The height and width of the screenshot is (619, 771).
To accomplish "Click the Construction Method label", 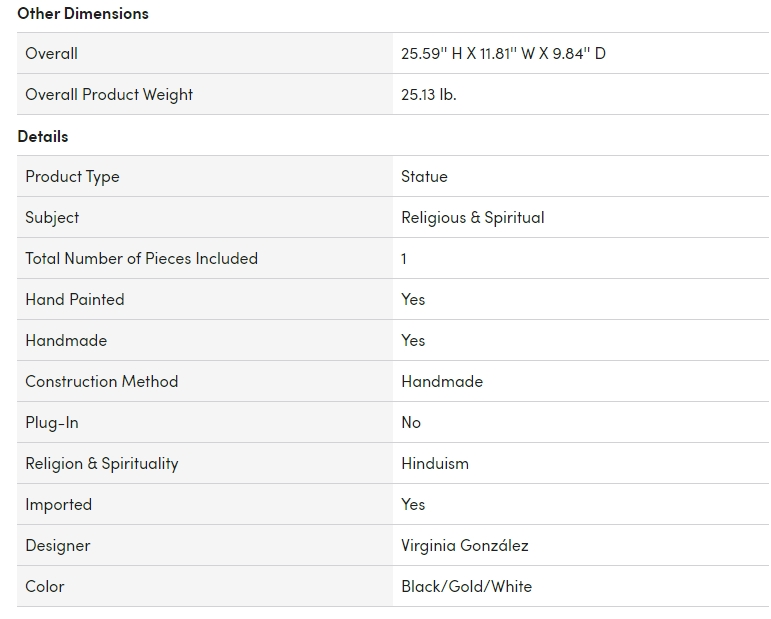I will [x=101, y=381].
